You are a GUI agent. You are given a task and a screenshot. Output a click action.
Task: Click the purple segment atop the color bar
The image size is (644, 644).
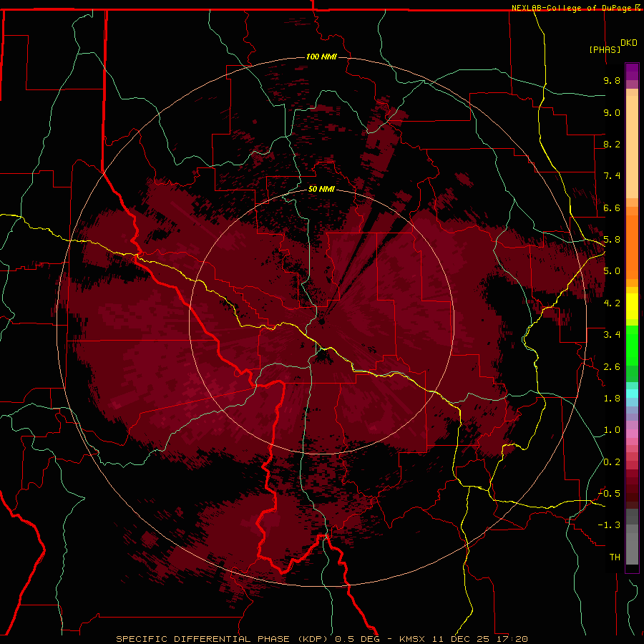click(632, 72)
